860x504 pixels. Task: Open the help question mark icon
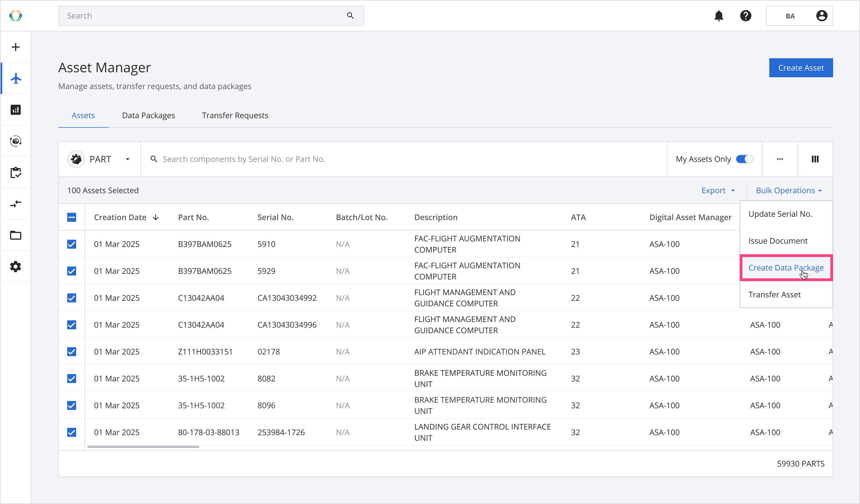point(746,16)
